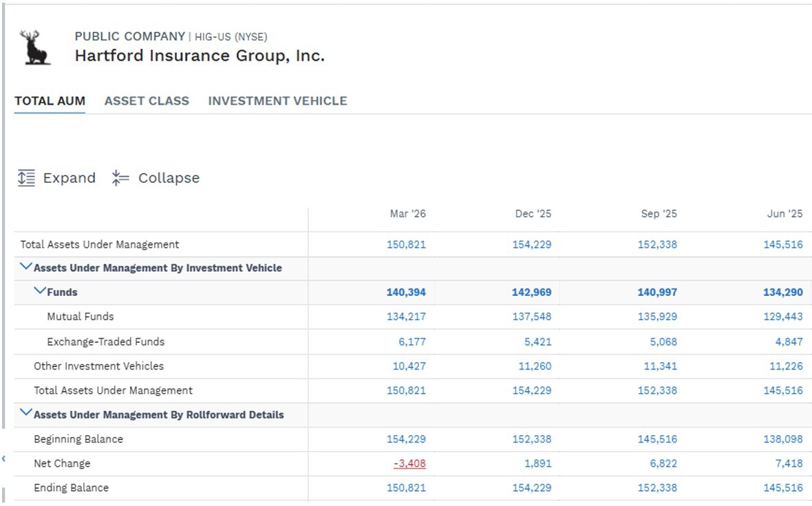Open the Investment Vehicle tab
Screen dimensions: 812x506
(x=277, y=101)
